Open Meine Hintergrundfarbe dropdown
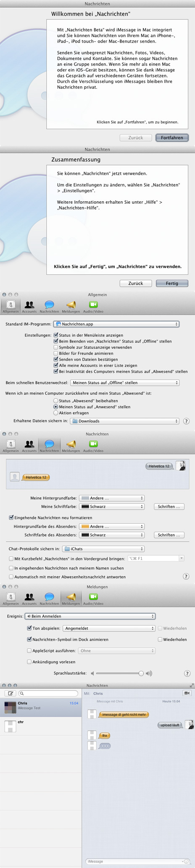Image resolution: width=195 pixels, height=868 pixels. [x=112, y=498]
